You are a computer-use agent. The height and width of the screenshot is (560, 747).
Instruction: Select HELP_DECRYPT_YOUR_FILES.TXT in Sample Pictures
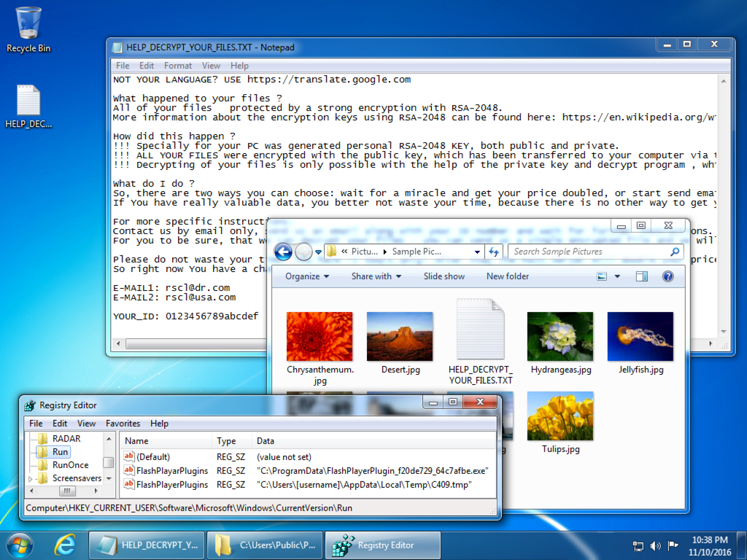point(480,341)
